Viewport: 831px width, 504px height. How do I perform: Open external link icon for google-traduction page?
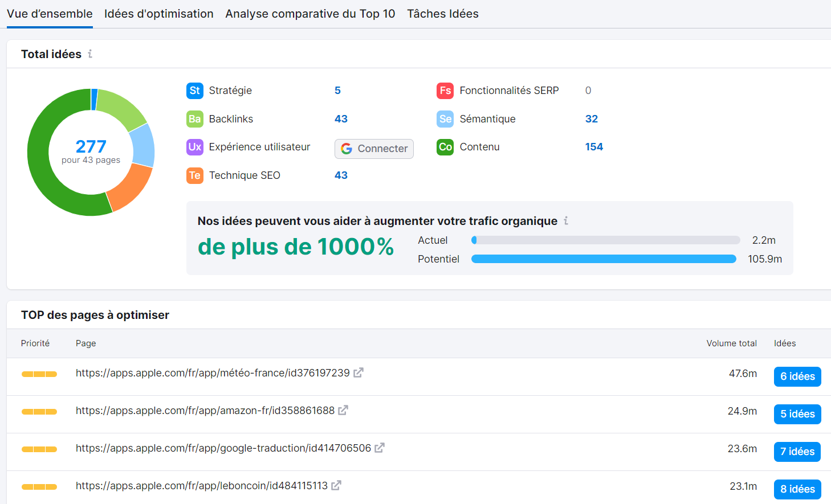click(x=380, y=448)
